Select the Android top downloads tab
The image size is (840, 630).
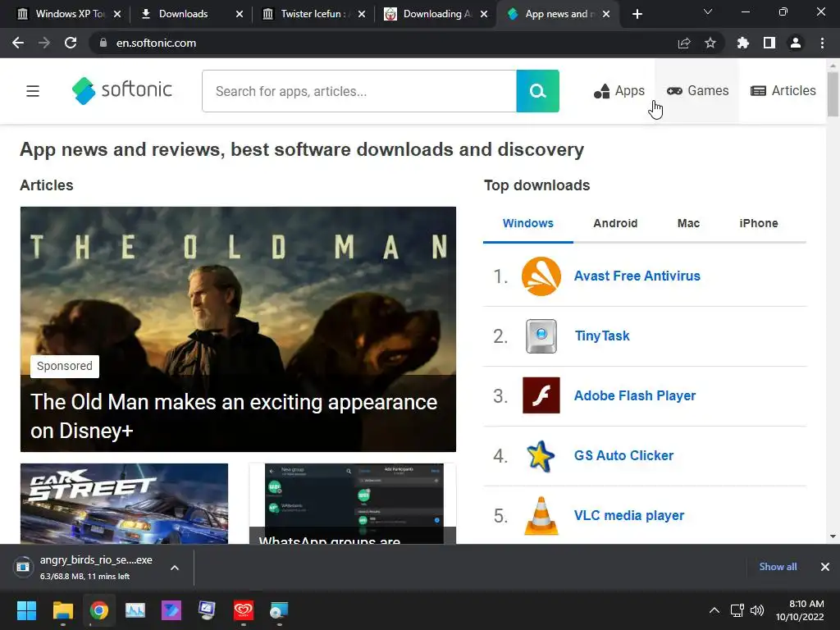(615, 223)
